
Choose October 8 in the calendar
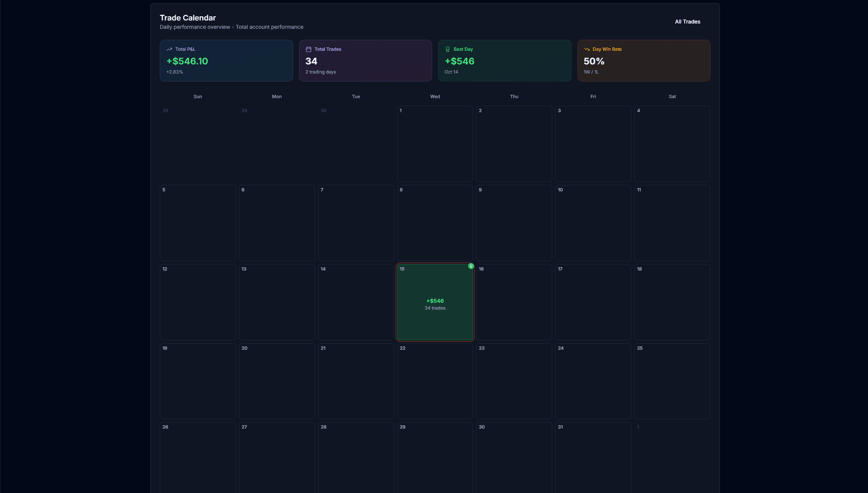coord(435,223)
